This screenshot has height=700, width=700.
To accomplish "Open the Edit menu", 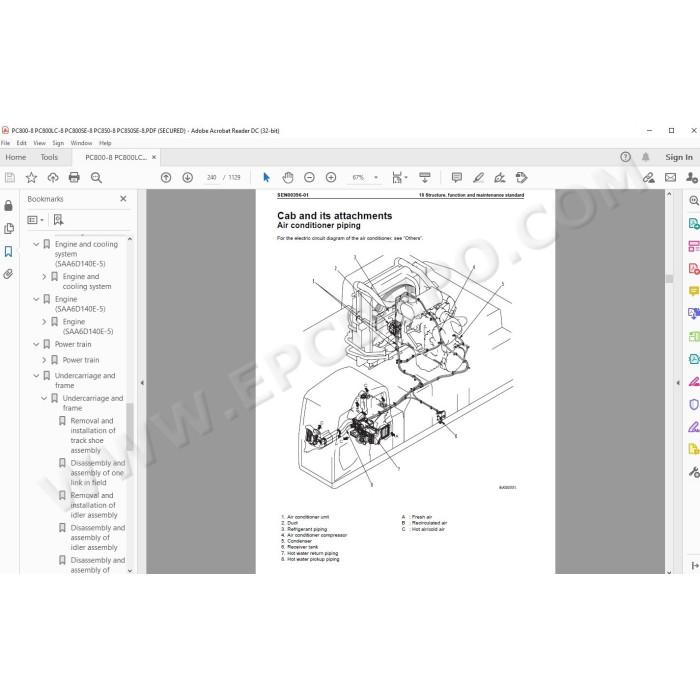I will click(x=21, y=143).
